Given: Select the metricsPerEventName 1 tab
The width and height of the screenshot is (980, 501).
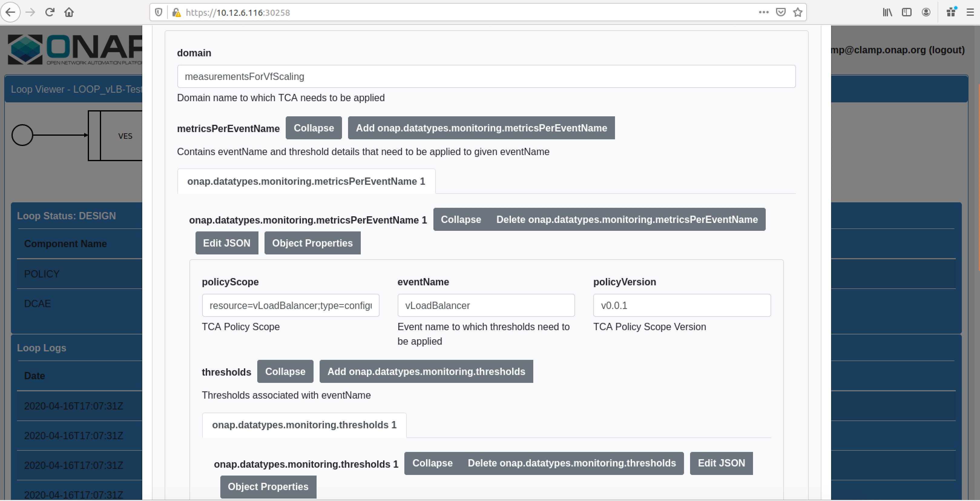Looking at the screenshot, I should pos(306,181).
